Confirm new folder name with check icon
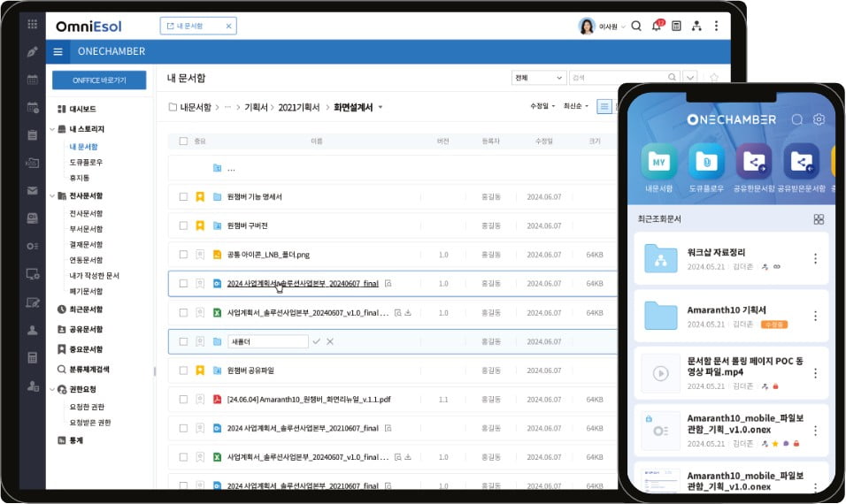Screen dimensions: 846x504 [317, 341]
